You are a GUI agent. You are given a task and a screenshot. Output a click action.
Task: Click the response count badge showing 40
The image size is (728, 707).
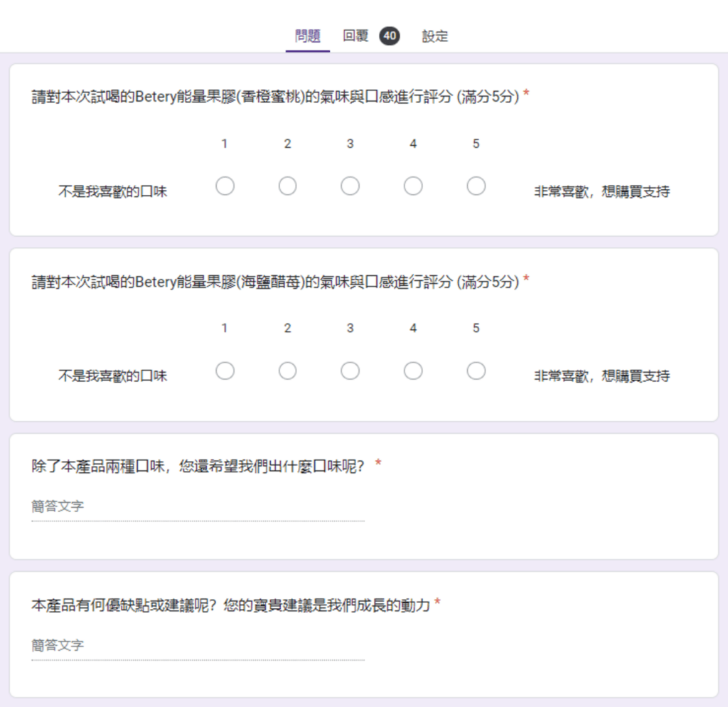(389, 36)
